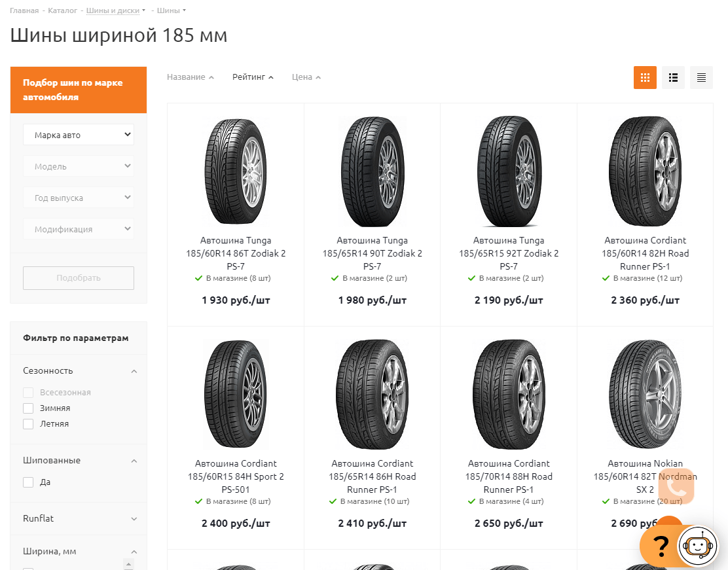Collapse the Сезонность filter section

pyautogui.click(x=134, y=371)
